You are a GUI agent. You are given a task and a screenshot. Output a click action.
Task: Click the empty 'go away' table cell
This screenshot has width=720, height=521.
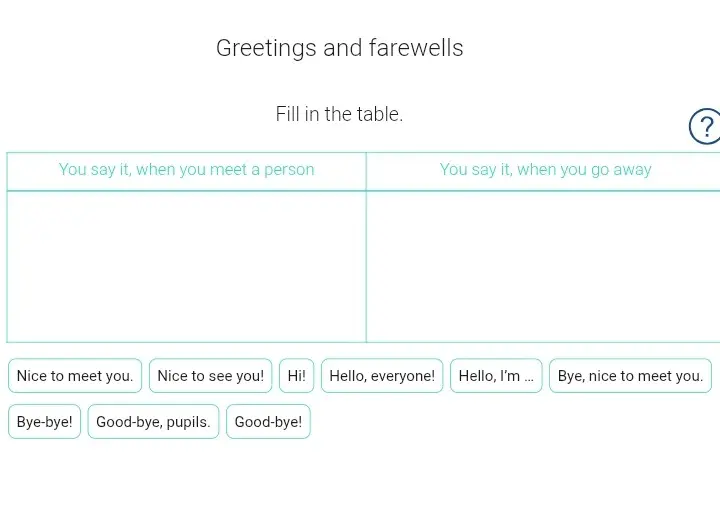click(x=543, y=267)
